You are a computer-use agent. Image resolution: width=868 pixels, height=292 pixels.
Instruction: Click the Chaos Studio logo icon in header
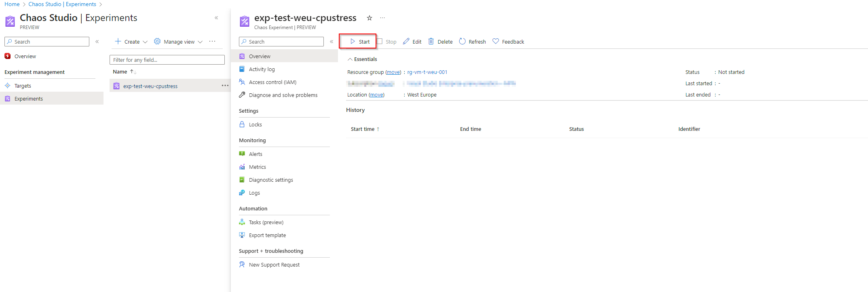10,21
